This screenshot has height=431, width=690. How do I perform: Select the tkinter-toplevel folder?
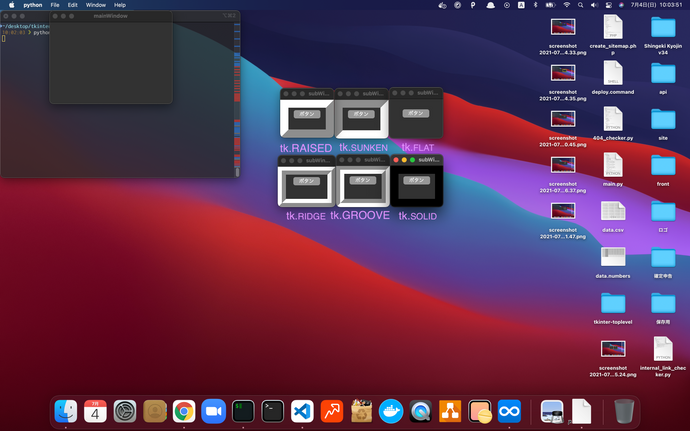tap(613, 308)
